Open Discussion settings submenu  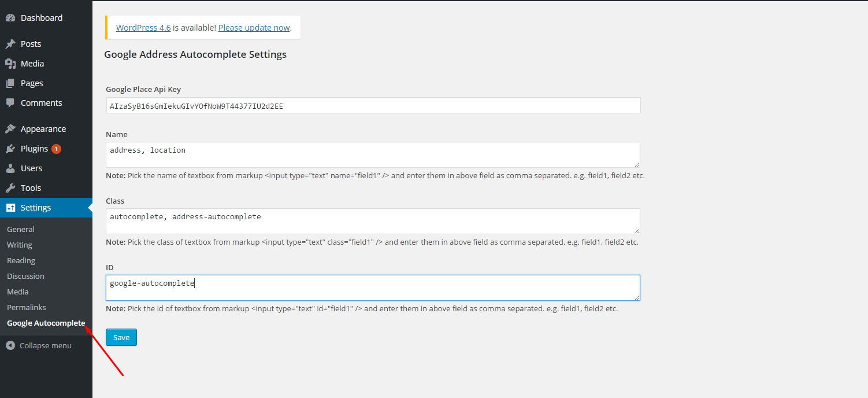click(25, 276)
